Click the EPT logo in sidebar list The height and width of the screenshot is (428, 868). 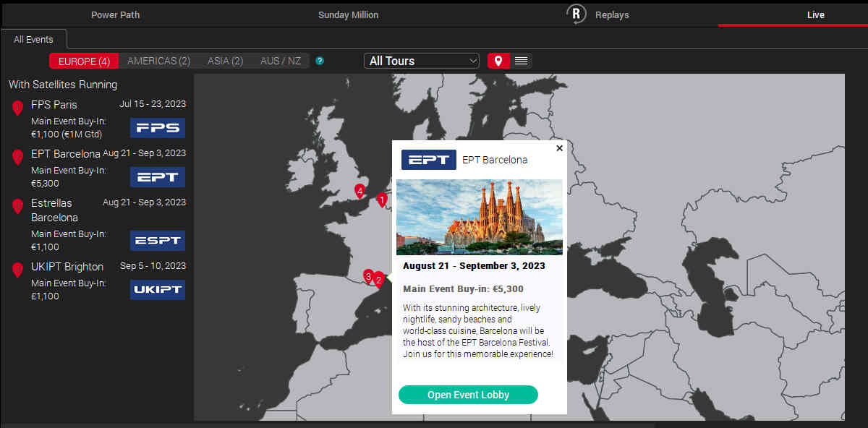(158, 177)
